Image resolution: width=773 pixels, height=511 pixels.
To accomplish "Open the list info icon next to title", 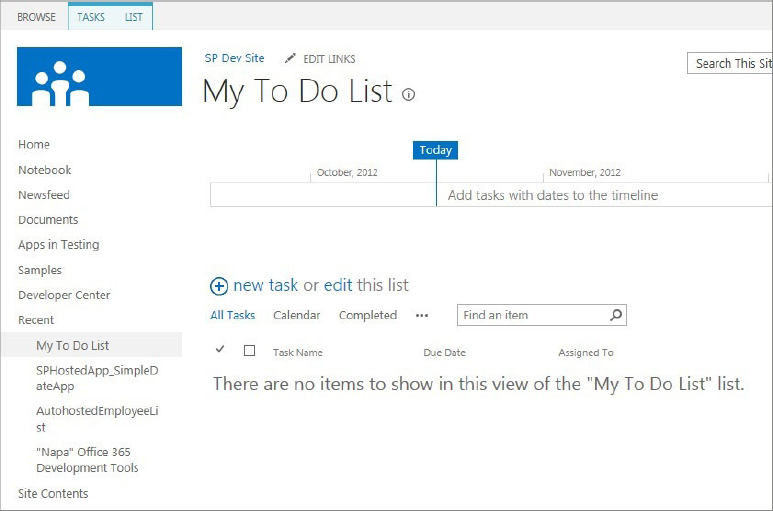I will point(408,94).
